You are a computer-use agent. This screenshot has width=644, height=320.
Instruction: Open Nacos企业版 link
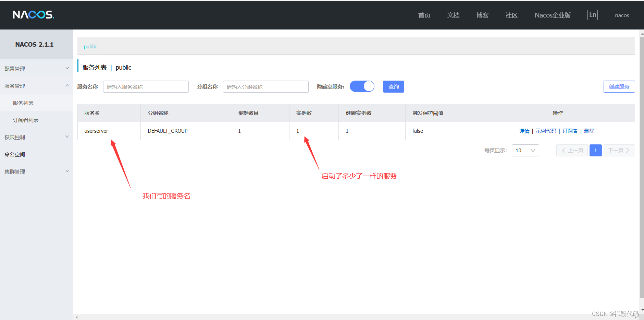[553, 15]
